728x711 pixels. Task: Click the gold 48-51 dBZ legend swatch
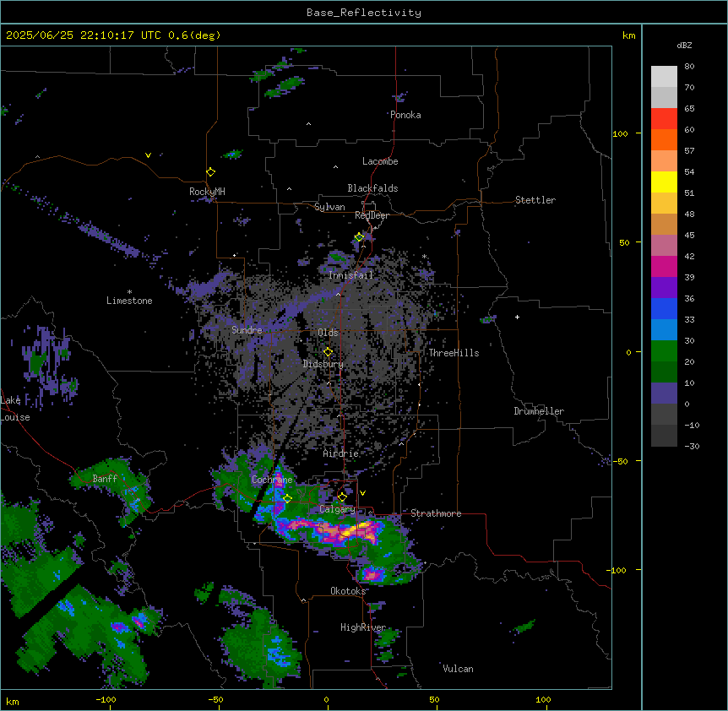tap(664, 204)
